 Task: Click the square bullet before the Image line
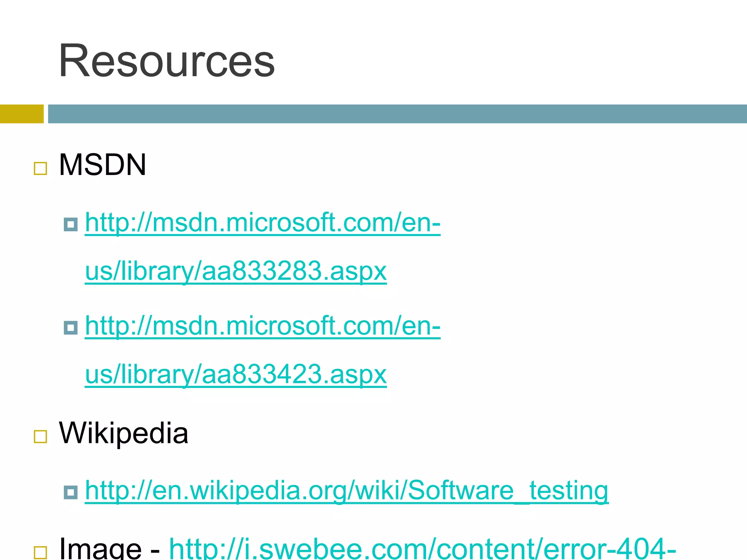[x=40, y=552]
